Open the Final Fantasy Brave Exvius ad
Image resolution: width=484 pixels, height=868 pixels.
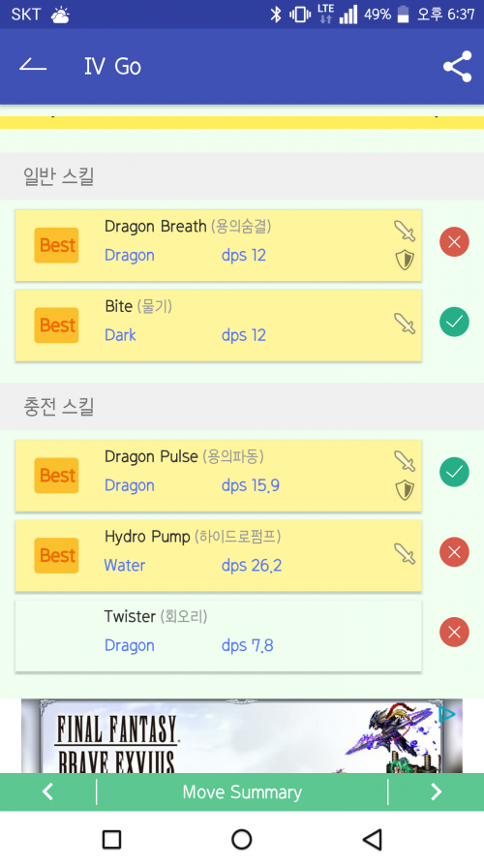(x=242, y=735)
